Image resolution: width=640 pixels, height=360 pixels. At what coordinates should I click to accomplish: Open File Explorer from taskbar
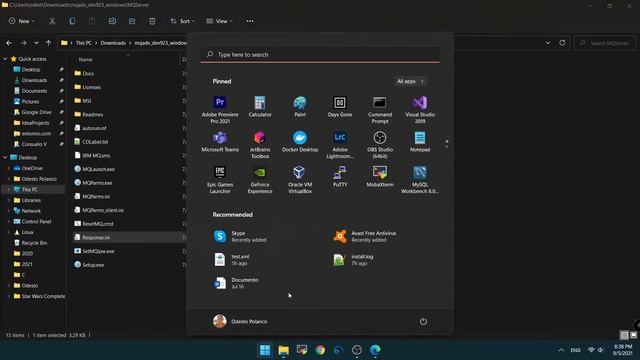(x=283, y=350)
